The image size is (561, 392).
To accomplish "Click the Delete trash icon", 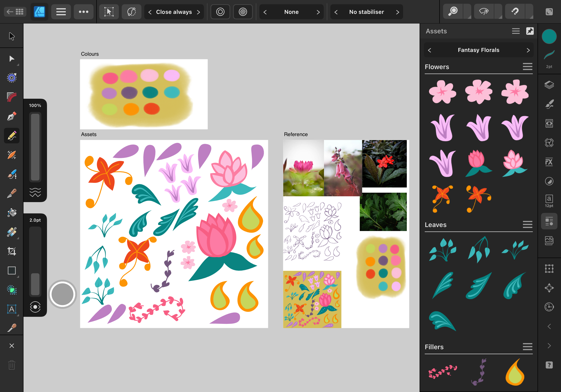I will coord(12,365).
